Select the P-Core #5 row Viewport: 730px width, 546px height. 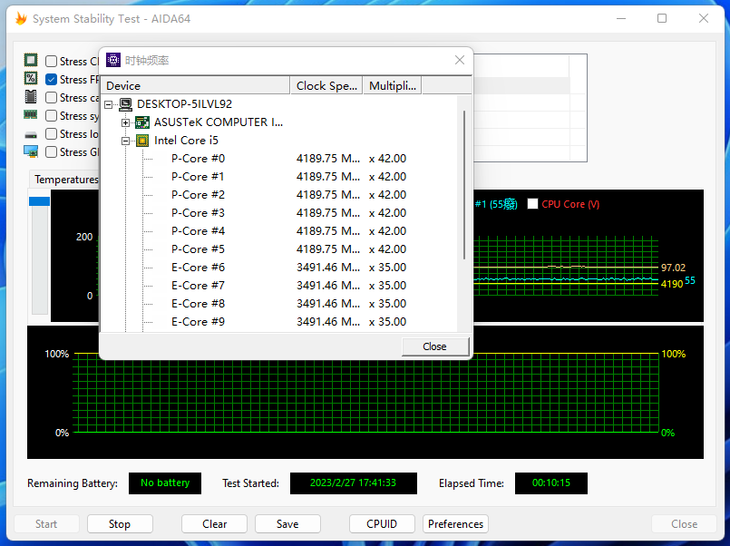click(278, 249)
